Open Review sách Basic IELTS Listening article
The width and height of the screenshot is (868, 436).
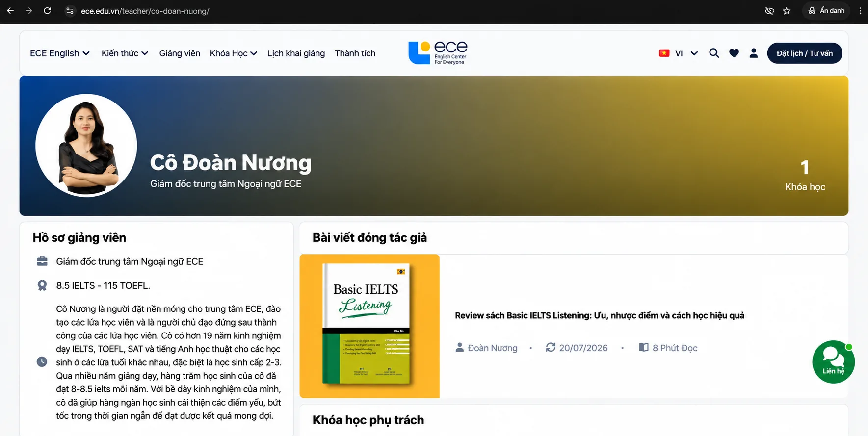600,315
